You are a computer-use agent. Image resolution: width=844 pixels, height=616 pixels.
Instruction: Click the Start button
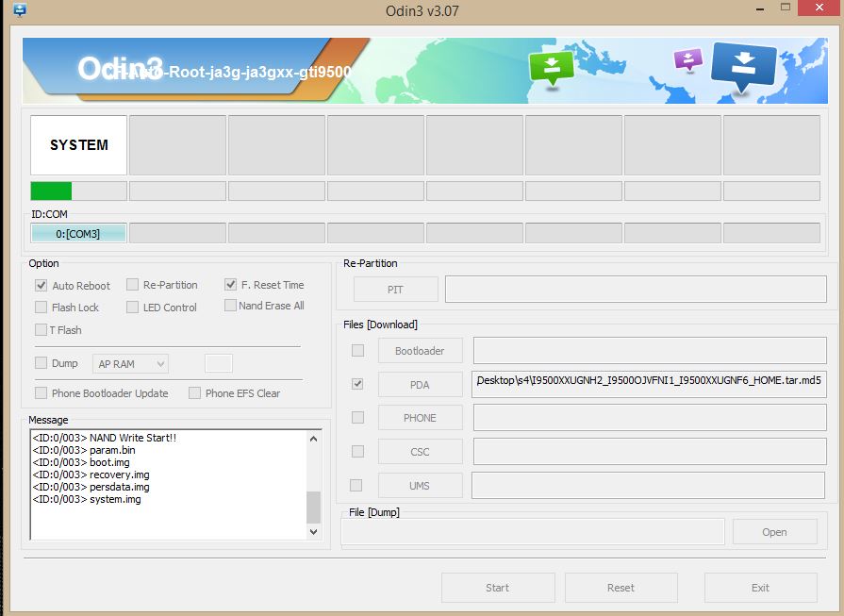click(498, 588)
